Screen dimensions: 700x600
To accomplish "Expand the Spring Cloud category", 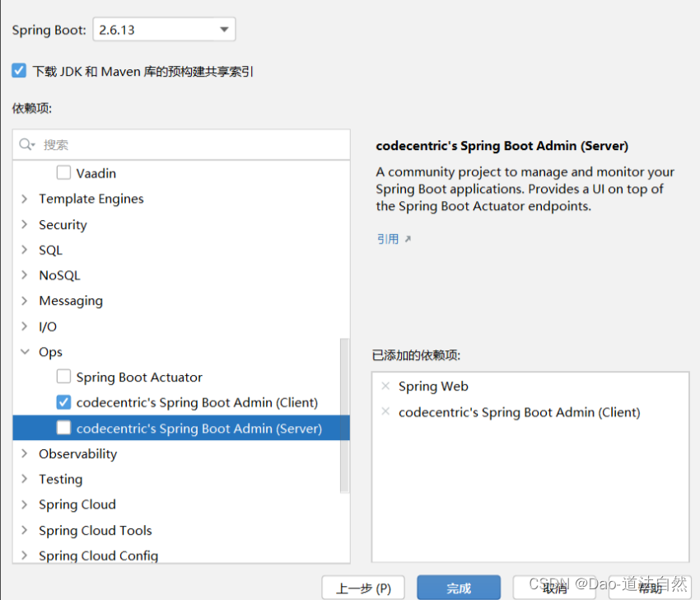I will [x=25, y=504].
